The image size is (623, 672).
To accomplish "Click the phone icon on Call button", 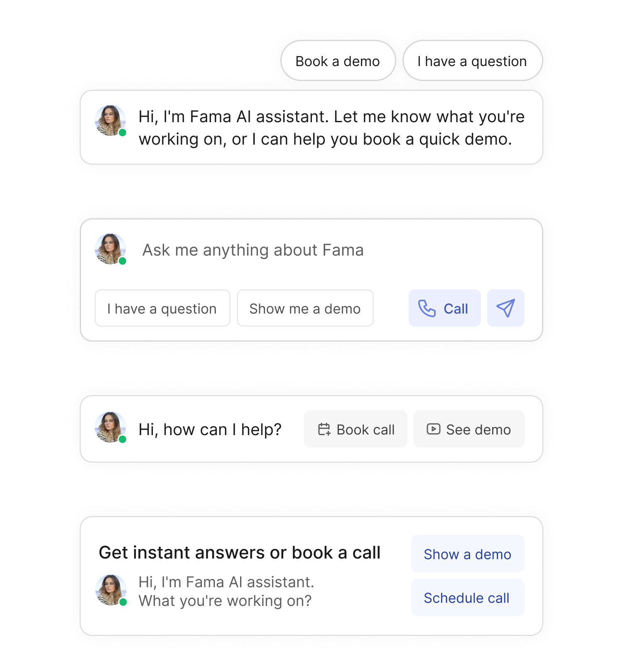I will [x=427, y=308].
